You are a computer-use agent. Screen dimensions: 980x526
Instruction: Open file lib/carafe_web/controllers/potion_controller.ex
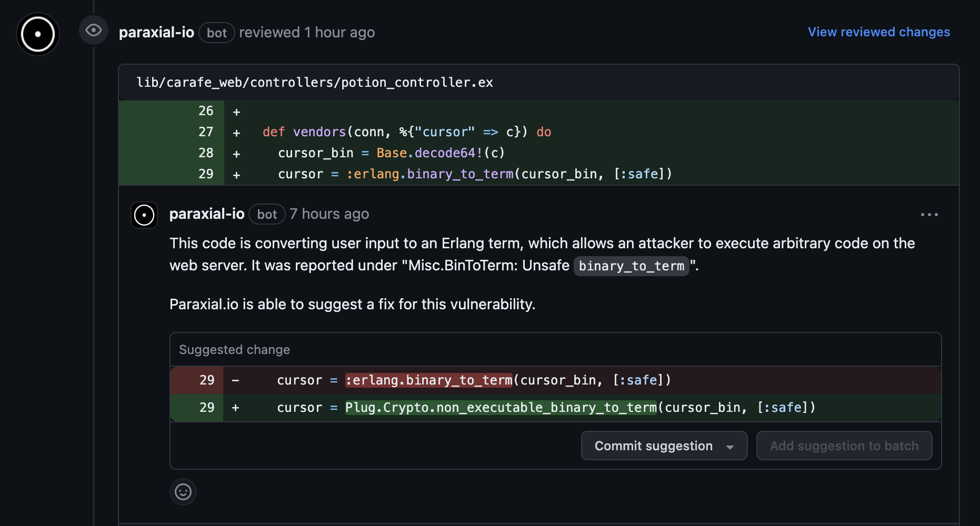pyautogui.click(x=315, y=83)
